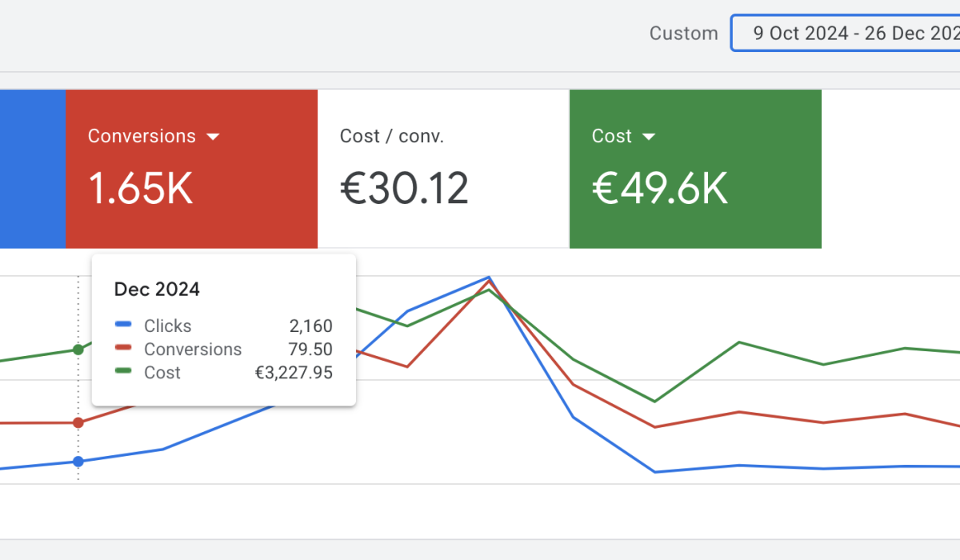
Task: Click the Dec 2024 tooltip header
Action: [157, 289]
